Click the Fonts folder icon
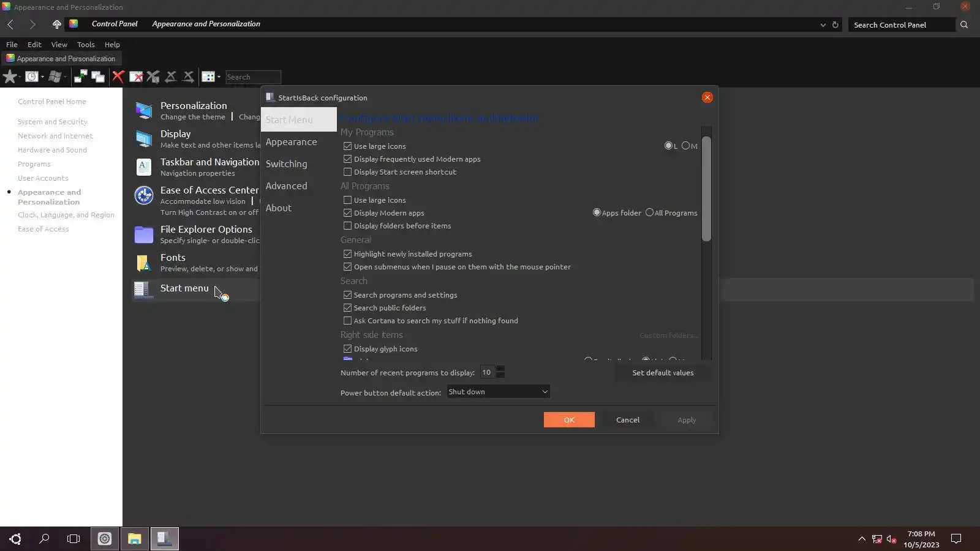980x551 pixels. point(144,263)
